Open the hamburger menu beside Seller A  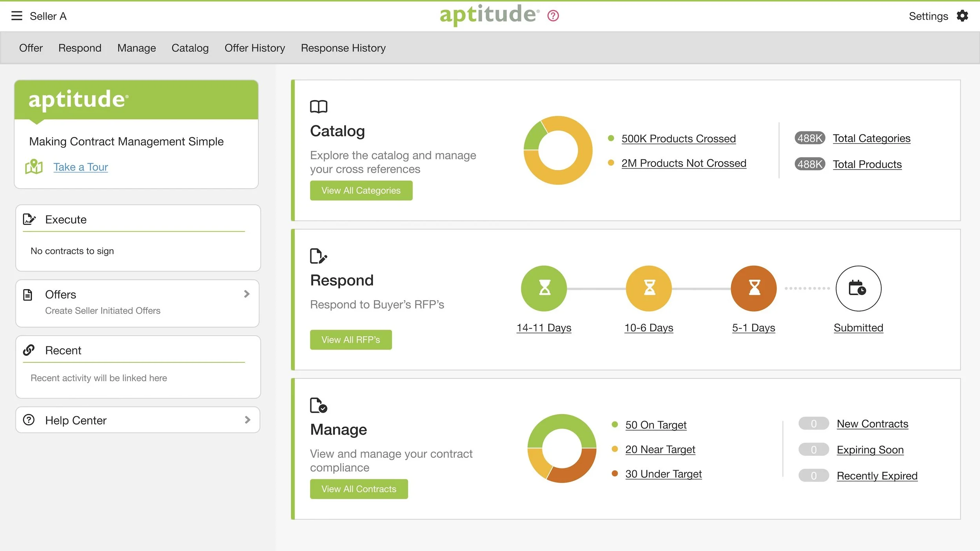[16, 16]
